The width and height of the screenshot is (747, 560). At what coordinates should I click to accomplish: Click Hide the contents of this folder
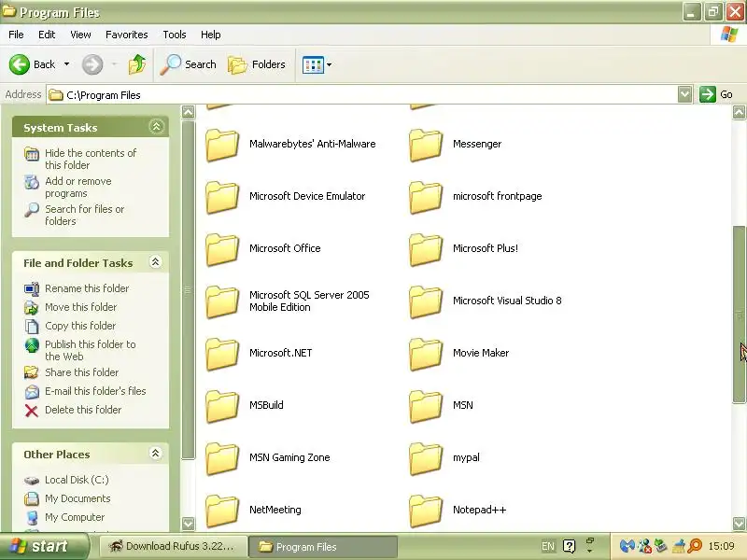point(91,159)
